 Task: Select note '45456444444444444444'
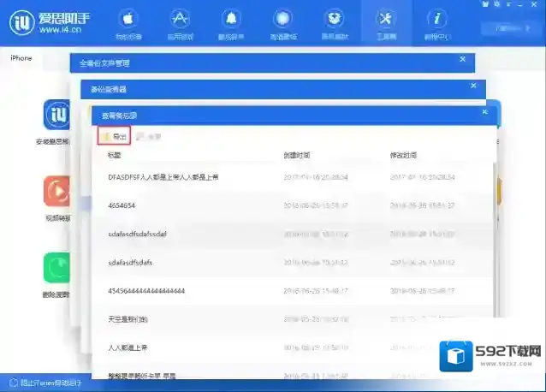click(146, 291)
